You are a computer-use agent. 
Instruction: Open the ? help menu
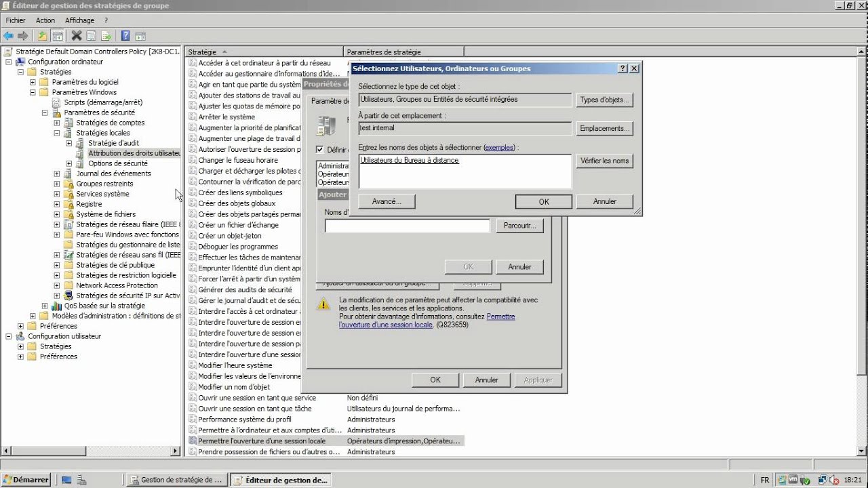click(106, 20)
